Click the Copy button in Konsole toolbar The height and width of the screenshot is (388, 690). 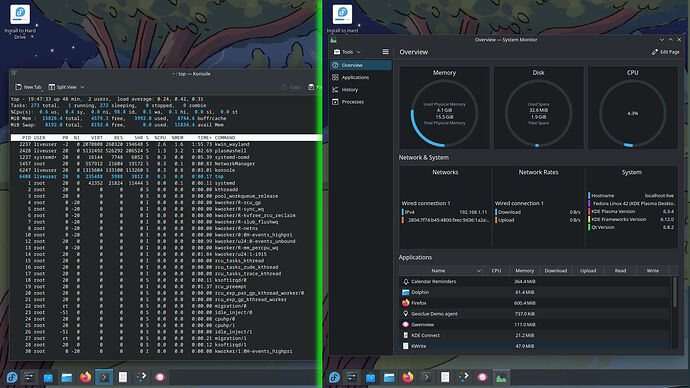coord(291,87)
